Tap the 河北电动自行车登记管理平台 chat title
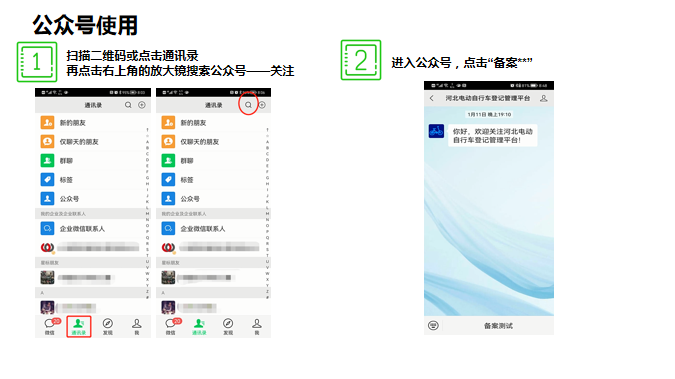675x379 pixels. (488, 98)
